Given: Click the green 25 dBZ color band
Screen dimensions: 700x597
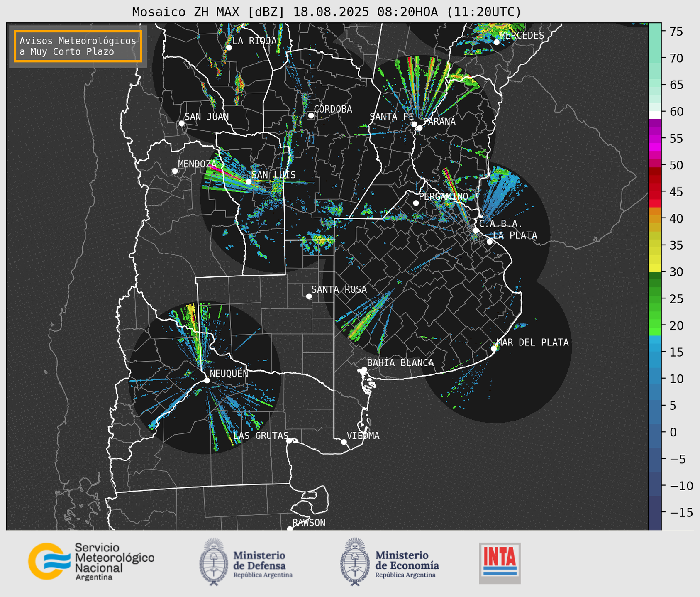Looking at the screenshot, I should pos(655,298).
